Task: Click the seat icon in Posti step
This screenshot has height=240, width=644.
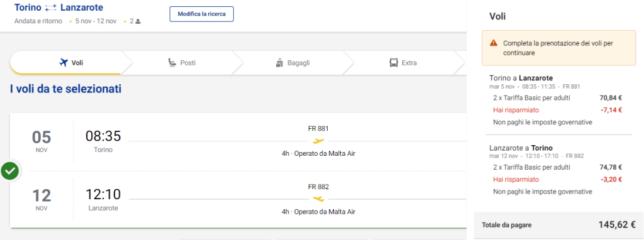Action: tap(172, 63)
